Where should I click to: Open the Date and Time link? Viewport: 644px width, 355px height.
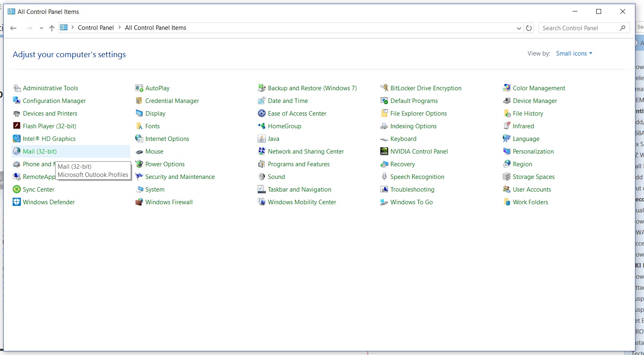[288, 101]
